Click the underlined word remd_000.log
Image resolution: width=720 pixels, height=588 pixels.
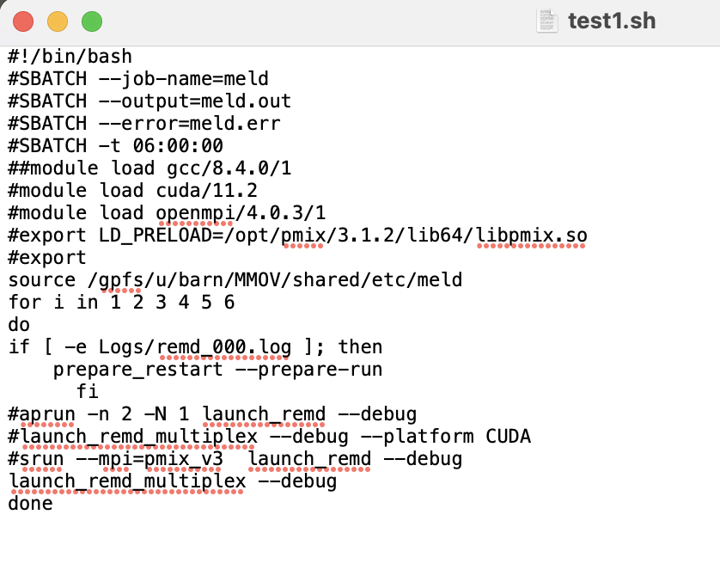coord(227,346)
